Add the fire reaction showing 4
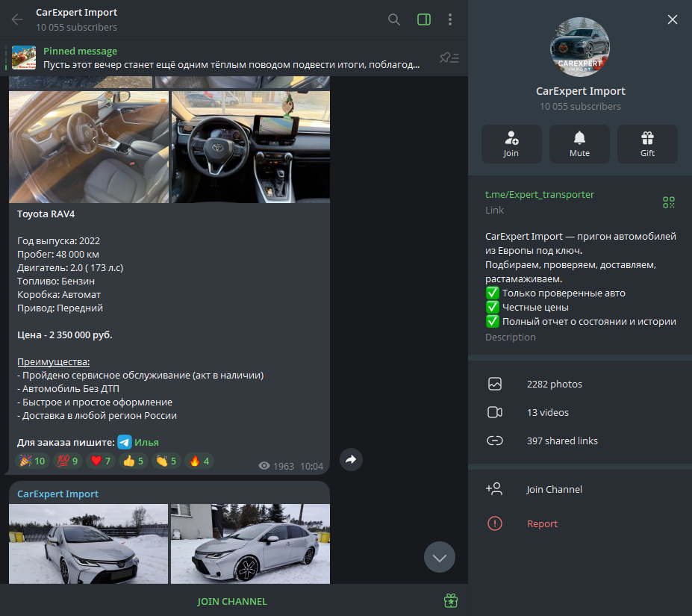This screenshot has height=616, width=692. coord(199,461)
